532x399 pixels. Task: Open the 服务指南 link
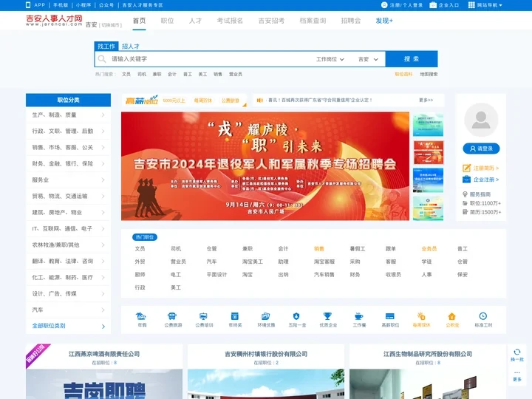480,194
